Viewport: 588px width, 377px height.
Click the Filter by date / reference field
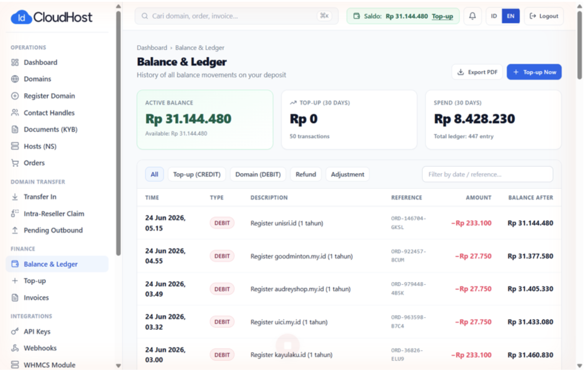(488, 175)
